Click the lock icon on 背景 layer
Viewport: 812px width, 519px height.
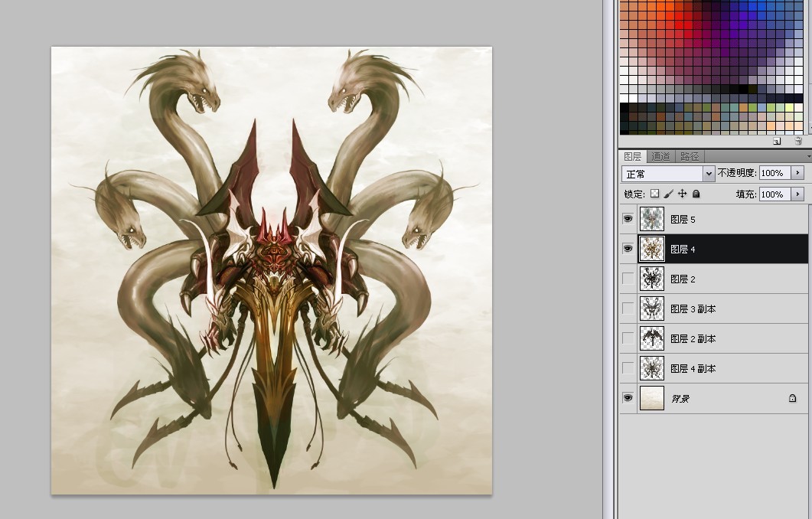point(792,398)
